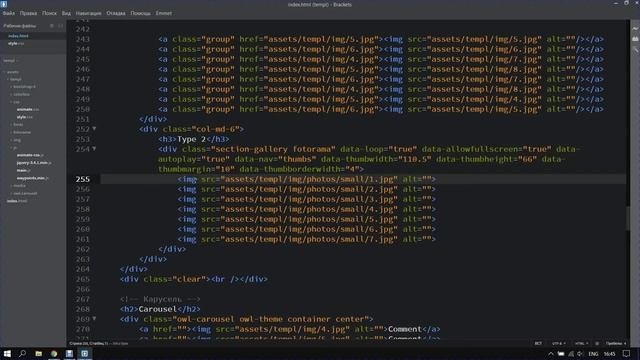The image size is (640, 360).
Task: Open Chrome from the taskbar
Action: [54, 353]
